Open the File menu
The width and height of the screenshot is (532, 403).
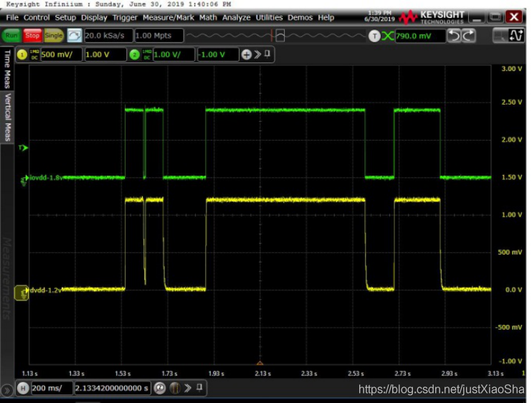12,18
